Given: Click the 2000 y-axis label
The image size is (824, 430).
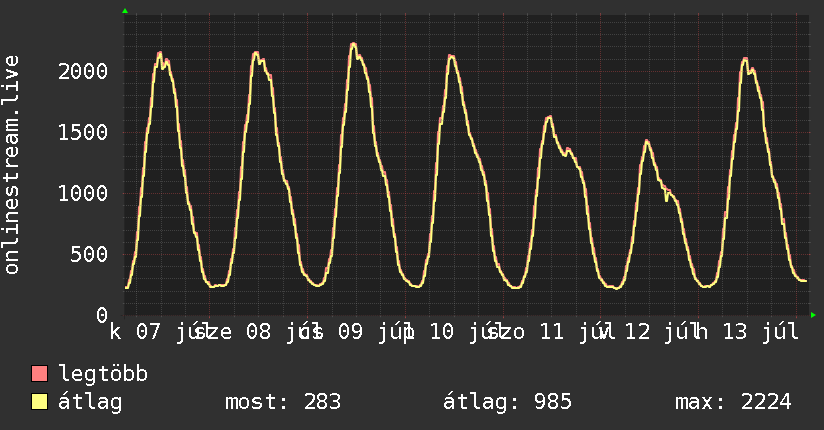Looking at the screenshot, I should click(x=83, y=71).
